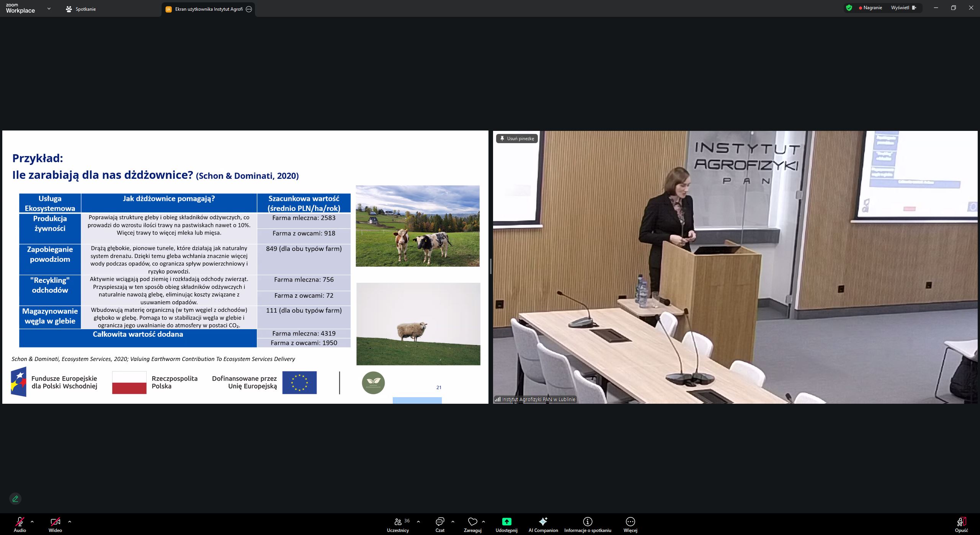Click the Usuń pinezkę unpin button
Screen dimensions: 980x535
(x=517, y=139)
